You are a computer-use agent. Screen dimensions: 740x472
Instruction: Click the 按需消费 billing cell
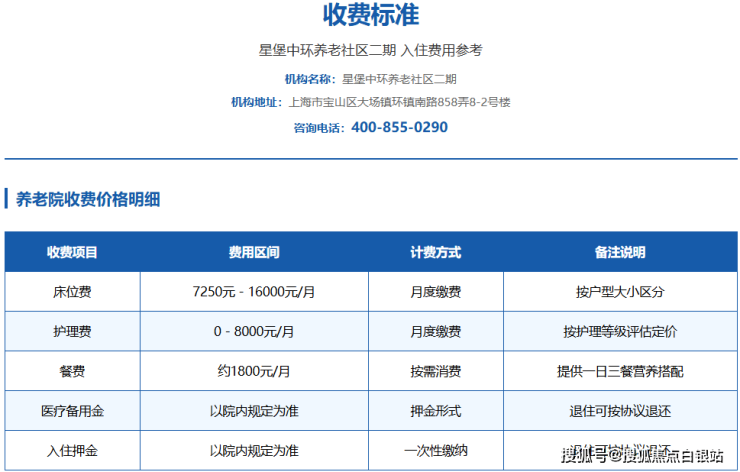(x=436, y=371)
